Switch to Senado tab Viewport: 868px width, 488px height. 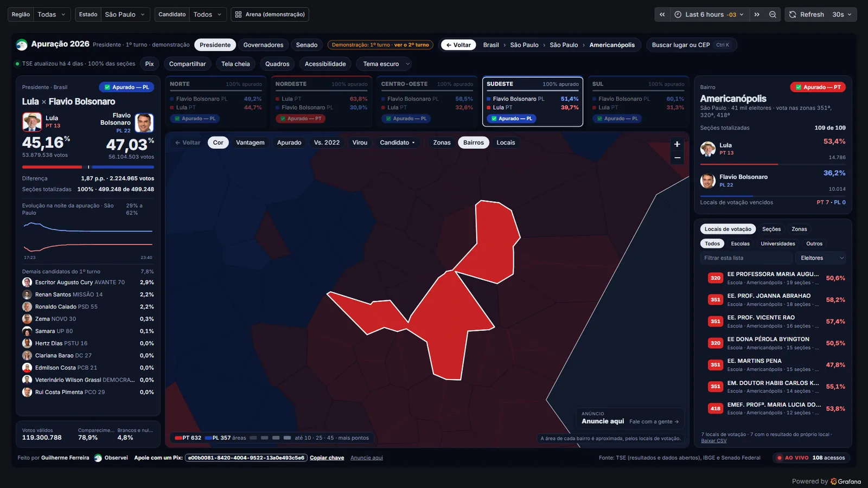click(307, 45)
